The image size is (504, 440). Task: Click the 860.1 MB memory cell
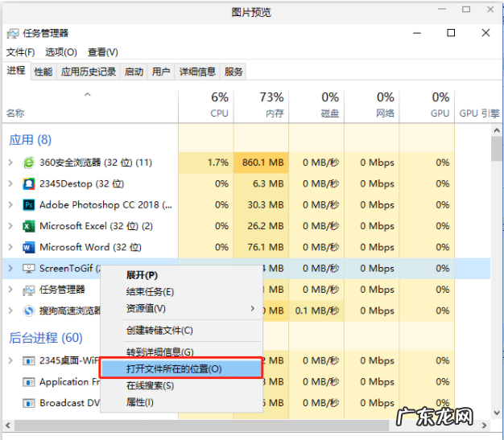pos(262,162)
